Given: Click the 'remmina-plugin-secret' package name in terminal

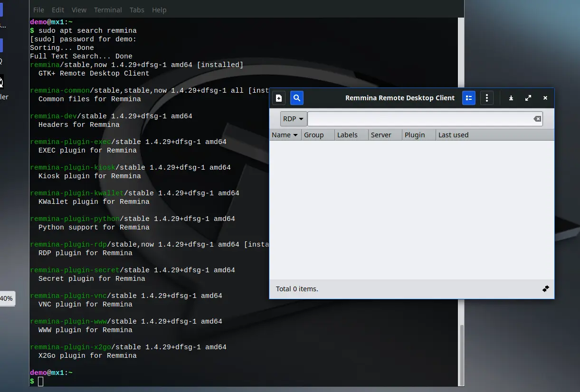Looking at the screenshot, I should tap(75, 270).
